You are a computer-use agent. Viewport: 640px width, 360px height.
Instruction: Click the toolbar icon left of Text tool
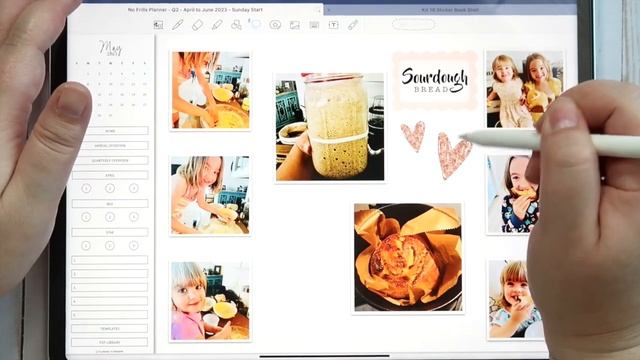(x=314, y=25)
